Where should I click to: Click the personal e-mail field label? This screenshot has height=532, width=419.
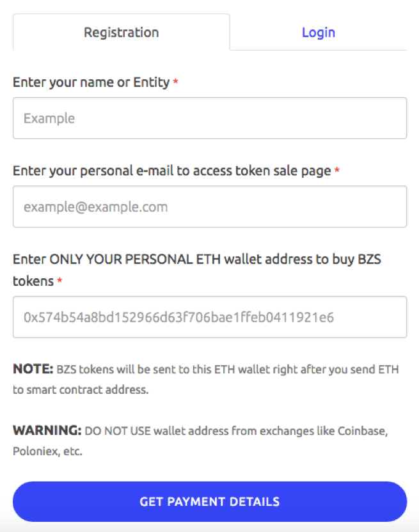point(171,171)
